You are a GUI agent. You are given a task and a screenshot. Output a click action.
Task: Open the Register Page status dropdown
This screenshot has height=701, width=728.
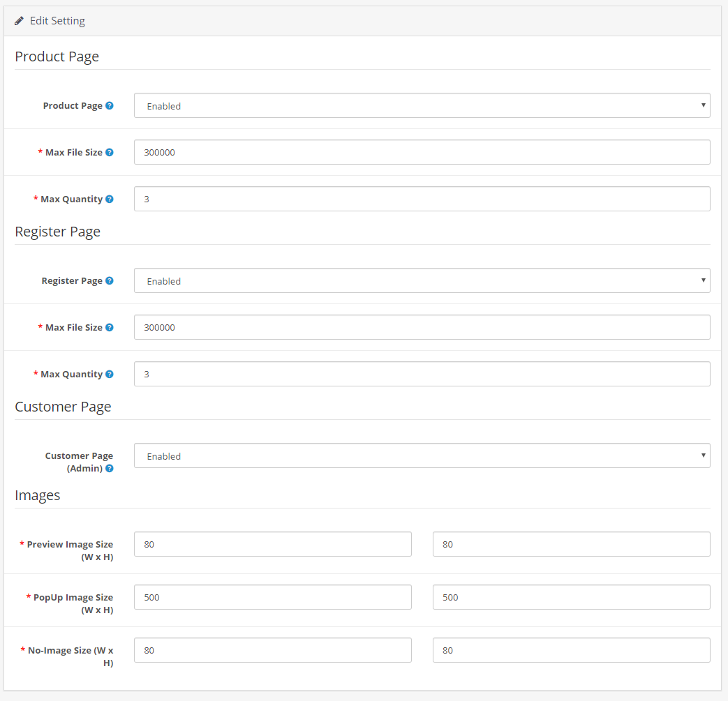422,280
